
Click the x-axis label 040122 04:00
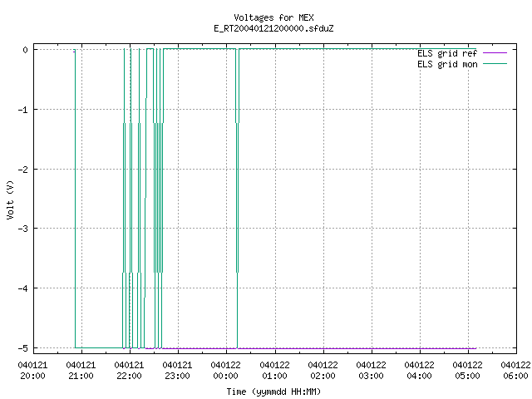point(419,371)
